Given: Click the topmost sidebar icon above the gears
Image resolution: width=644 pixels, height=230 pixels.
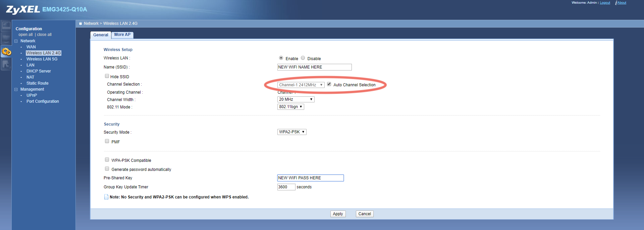Looking at the screenshot, I should point(6,26).
